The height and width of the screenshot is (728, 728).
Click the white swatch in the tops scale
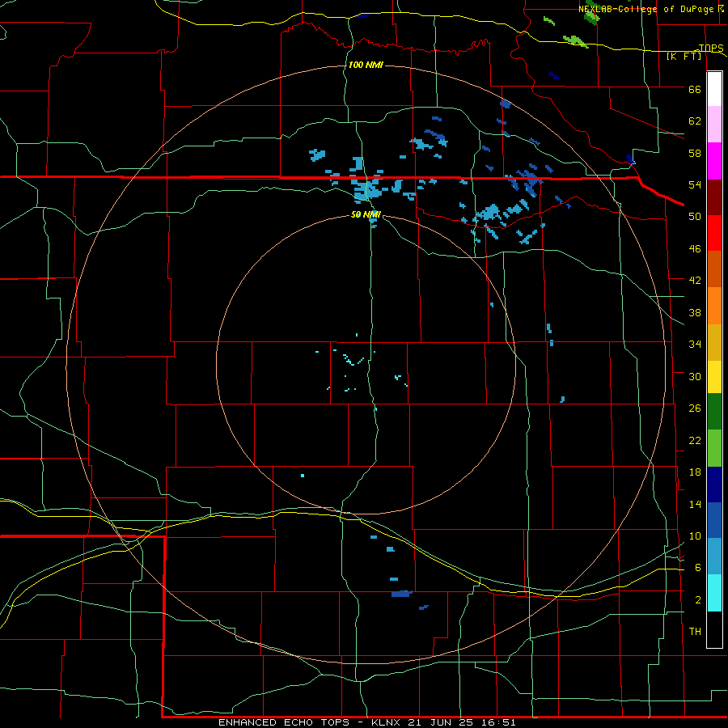pyautogui.click(x=714, y=89)
